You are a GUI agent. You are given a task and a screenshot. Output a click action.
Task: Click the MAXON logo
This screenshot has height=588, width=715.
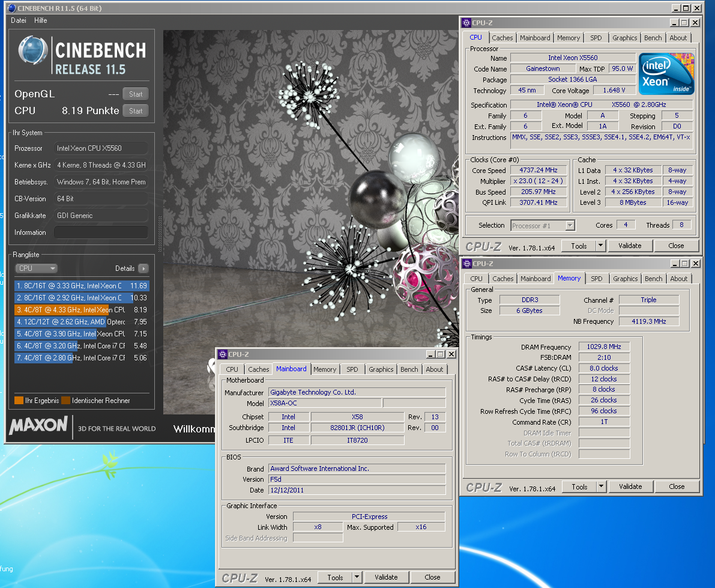(38, 425)
